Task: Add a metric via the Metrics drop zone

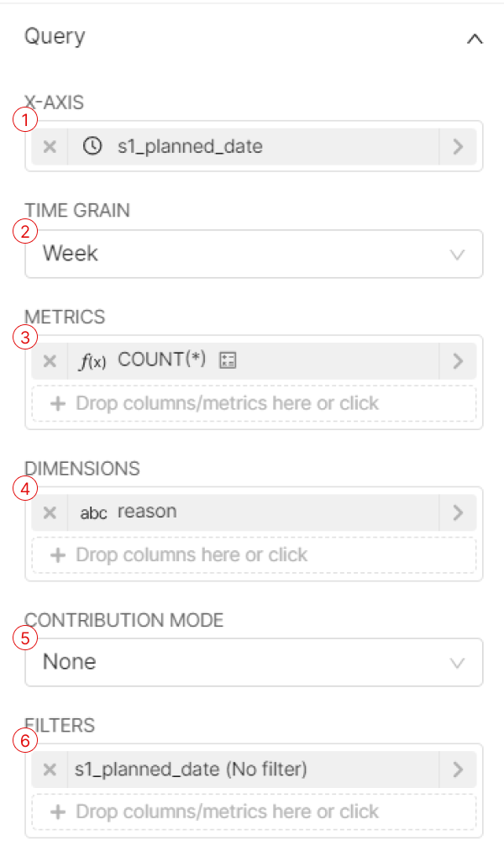Action: tap(254, 403)
